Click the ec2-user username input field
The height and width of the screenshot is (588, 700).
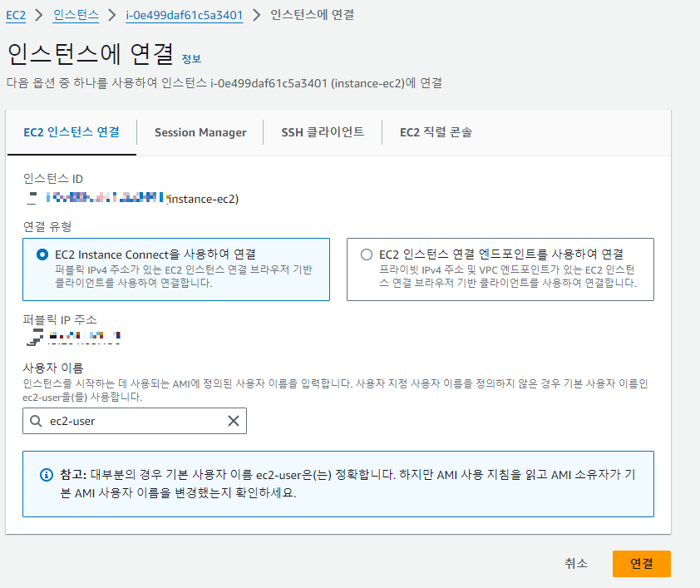coord(135,421)
